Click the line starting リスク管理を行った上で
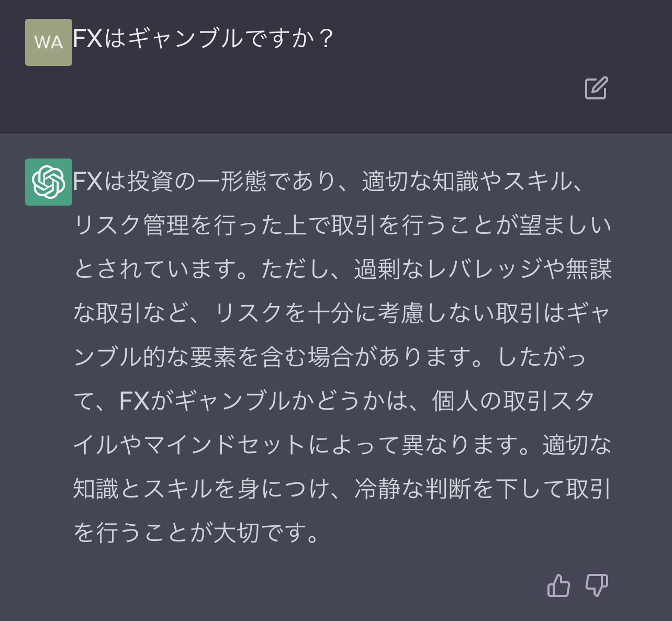672x621 pixels. [343, 225]
